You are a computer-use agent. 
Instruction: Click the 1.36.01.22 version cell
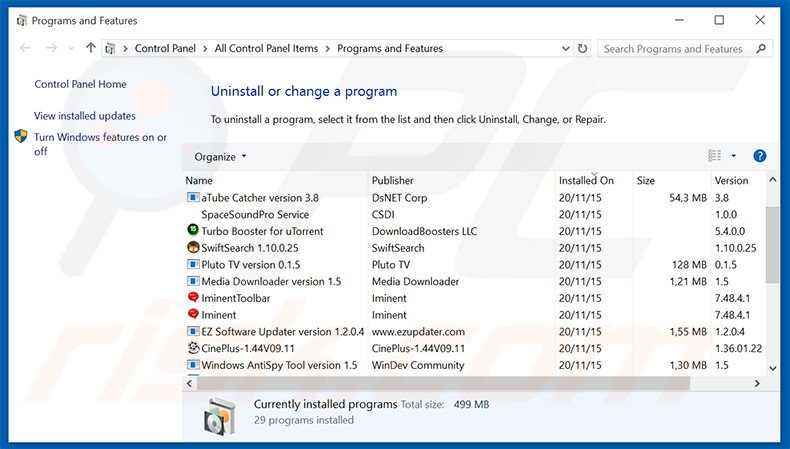[x=738, y=348]
